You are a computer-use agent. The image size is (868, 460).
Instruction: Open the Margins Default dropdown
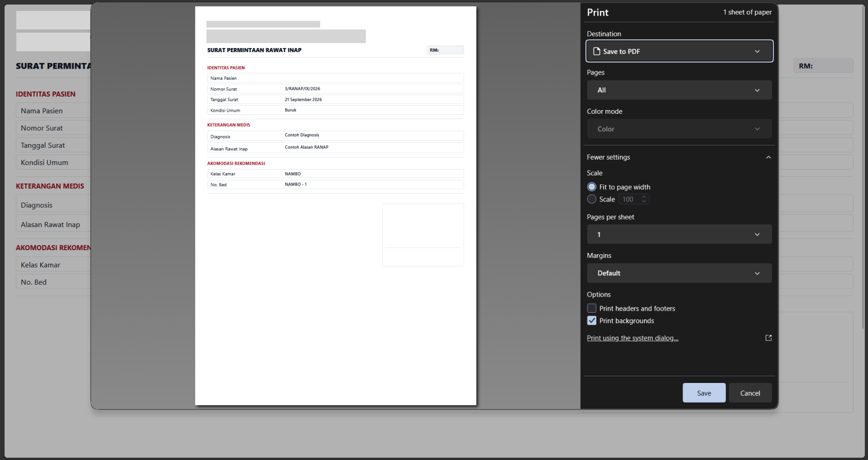coord(679,273)
